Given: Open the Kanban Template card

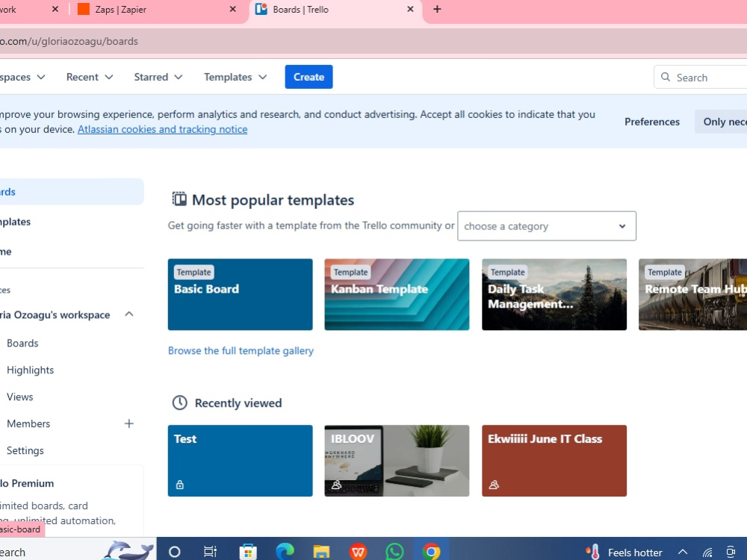Looking at the screenshot, I should pos(397,294).
